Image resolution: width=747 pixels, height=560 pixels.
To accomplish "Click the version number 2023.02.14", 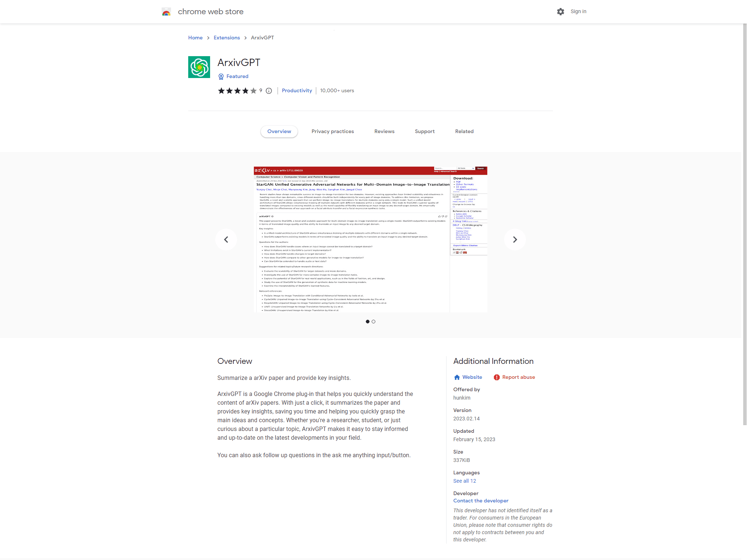I will [x=467, y=419].
